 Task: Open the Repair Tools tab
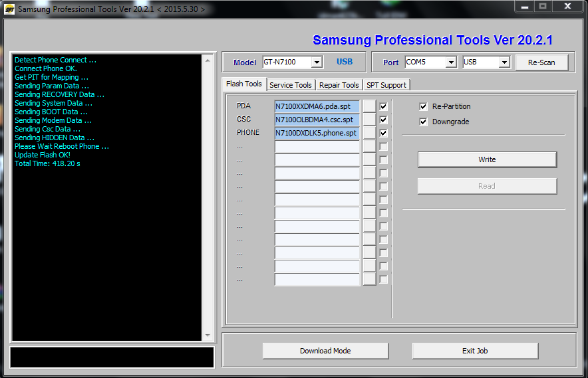pyautogui.click(x=339, y=85)
